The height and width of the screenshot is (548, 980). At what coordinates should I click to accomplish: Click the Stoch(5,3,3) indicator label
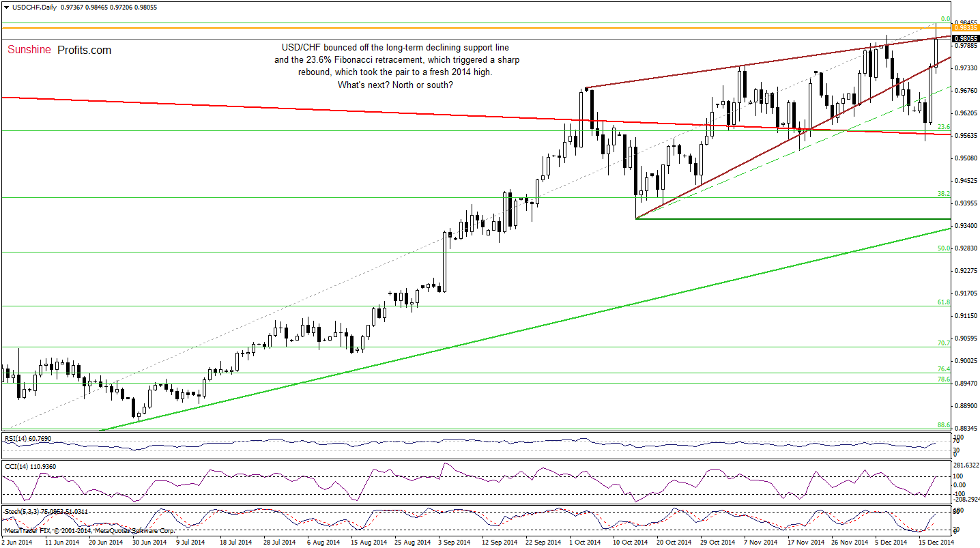click(x=23, y=511)
